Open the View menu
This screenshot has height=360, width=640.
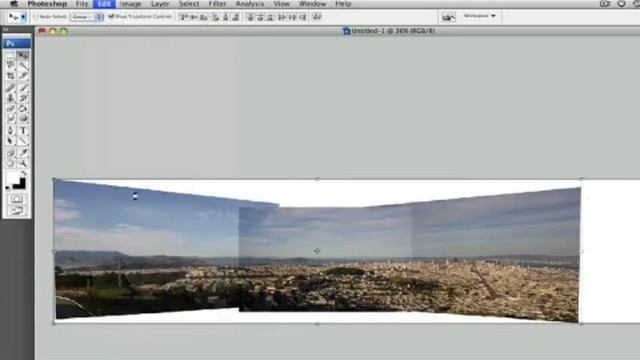(282, 4)
